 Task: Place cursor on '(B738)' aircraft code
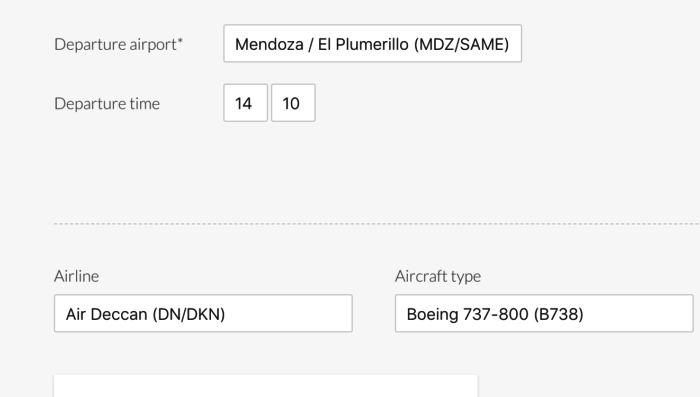click(558, 314)
